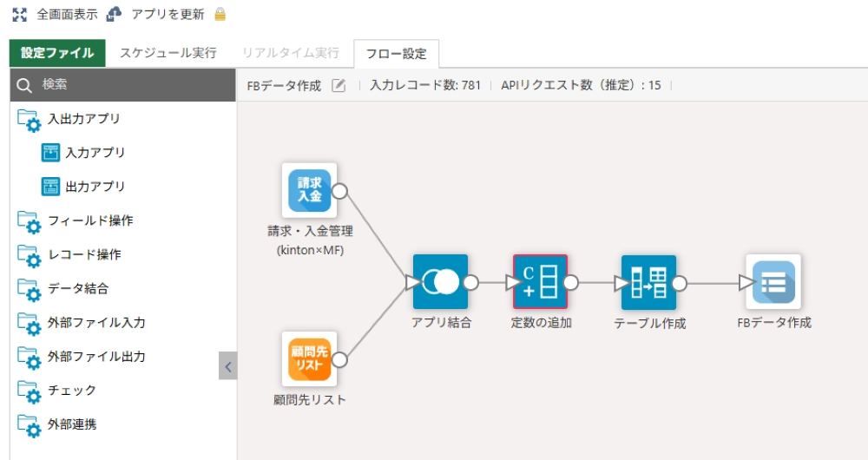
Task: Select the アプリ結合 join node
Action: coord(440,282)
